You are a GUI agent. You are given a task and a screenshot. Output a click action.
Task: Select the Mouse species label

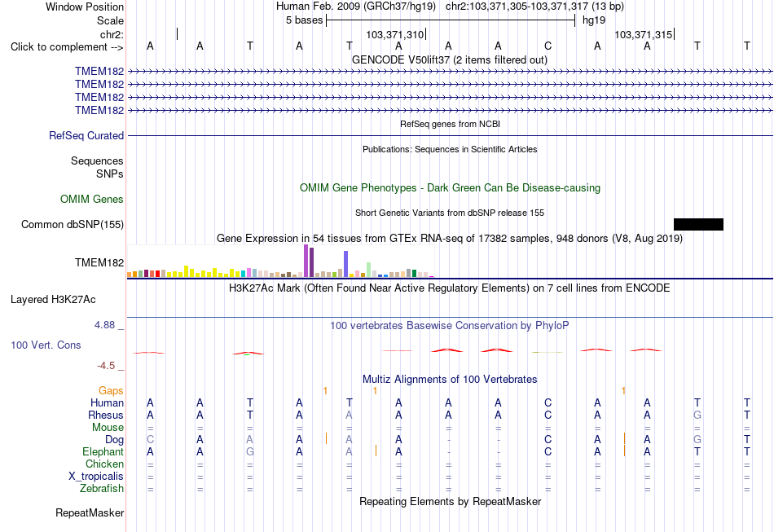coord(108,428)
